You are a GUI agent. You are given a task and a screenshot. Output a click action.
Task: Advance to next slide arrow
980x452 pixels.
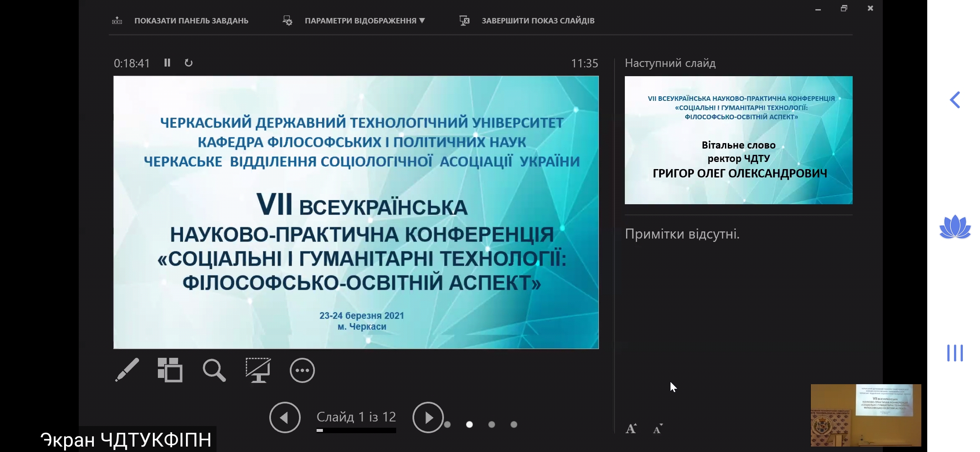[x=428, y=417]
